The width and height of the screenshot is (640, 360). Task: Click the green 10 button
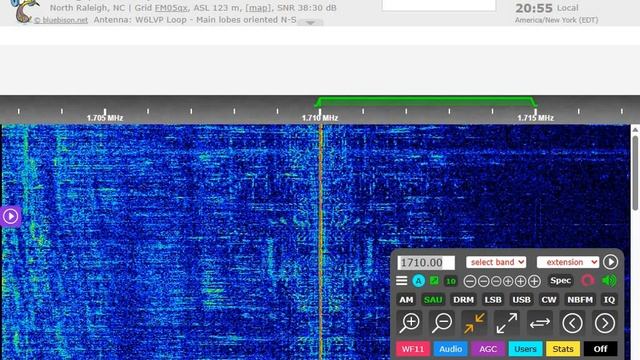(x=451, y=281)
